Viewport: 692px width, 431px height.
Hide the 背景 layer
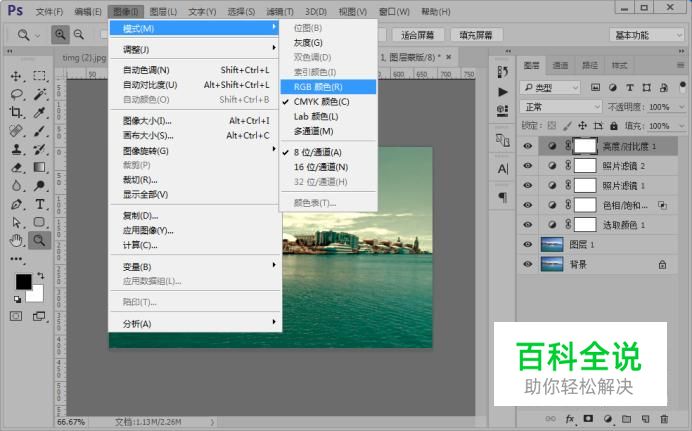coord(527,264)
